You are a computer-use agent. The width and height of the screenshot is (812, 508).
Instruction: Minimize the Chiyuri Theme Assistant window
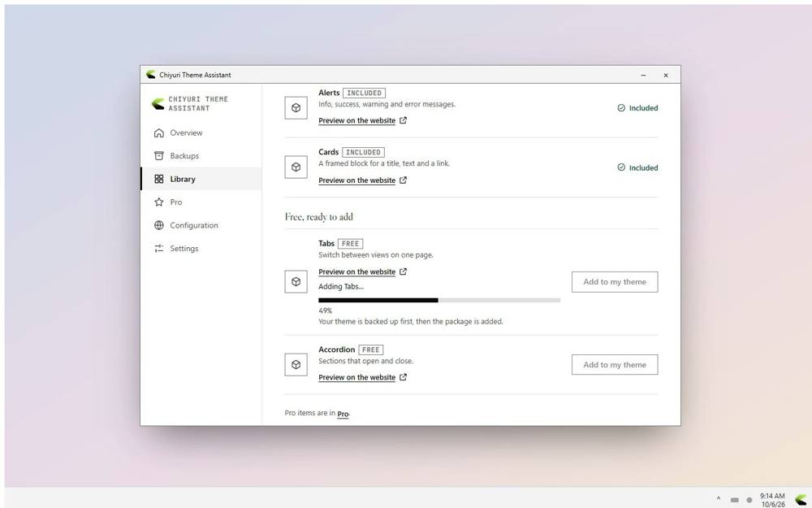(x=643, y=75)
